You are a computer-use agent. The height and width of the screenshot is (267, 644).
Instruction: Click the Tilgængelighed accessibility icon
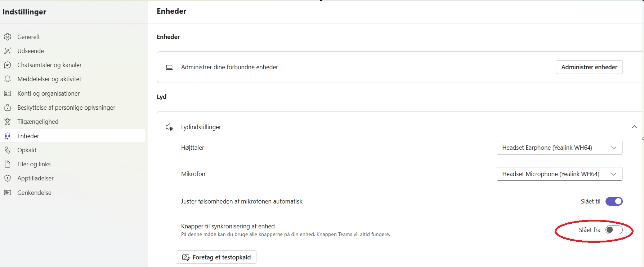(x=8, y=122)
